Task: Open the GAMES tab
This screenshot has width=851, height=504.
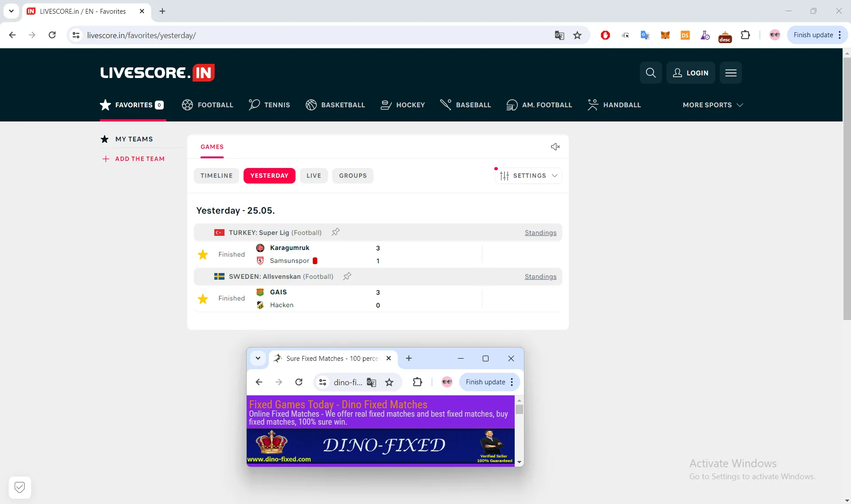Action: (212, 147)
